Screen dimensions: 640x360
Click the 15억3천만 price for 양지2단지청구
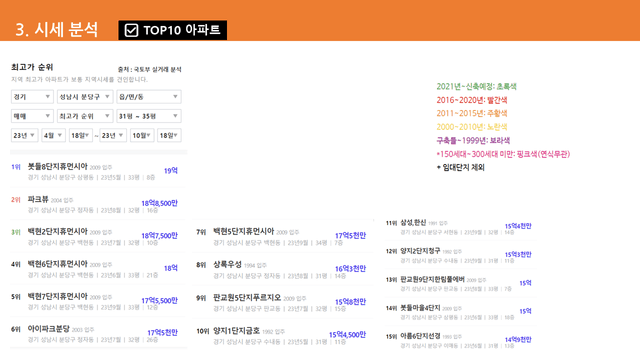[x=518, y=254]
